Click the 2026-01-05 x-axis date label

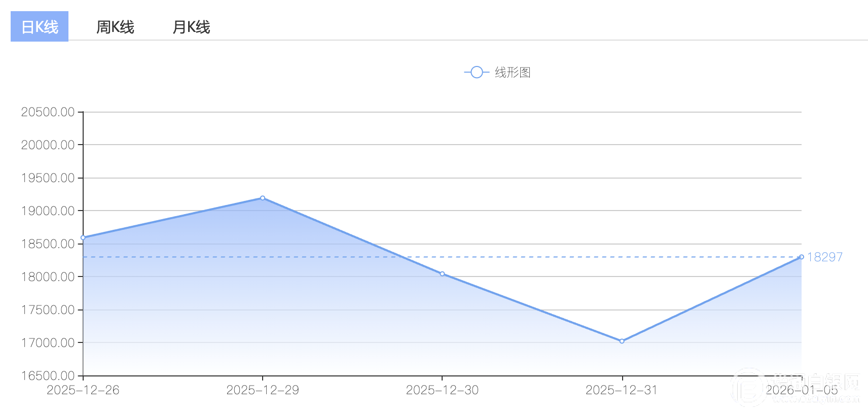point(802,390)
